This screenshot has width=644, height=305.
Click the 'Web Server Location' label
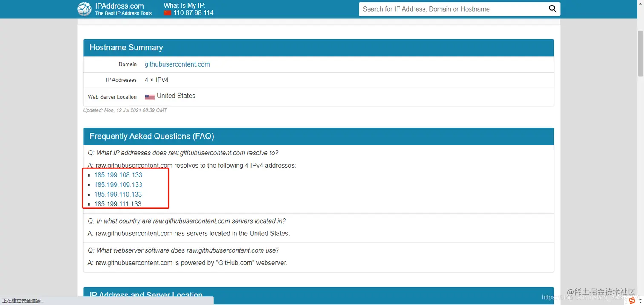tap(112, 97)
